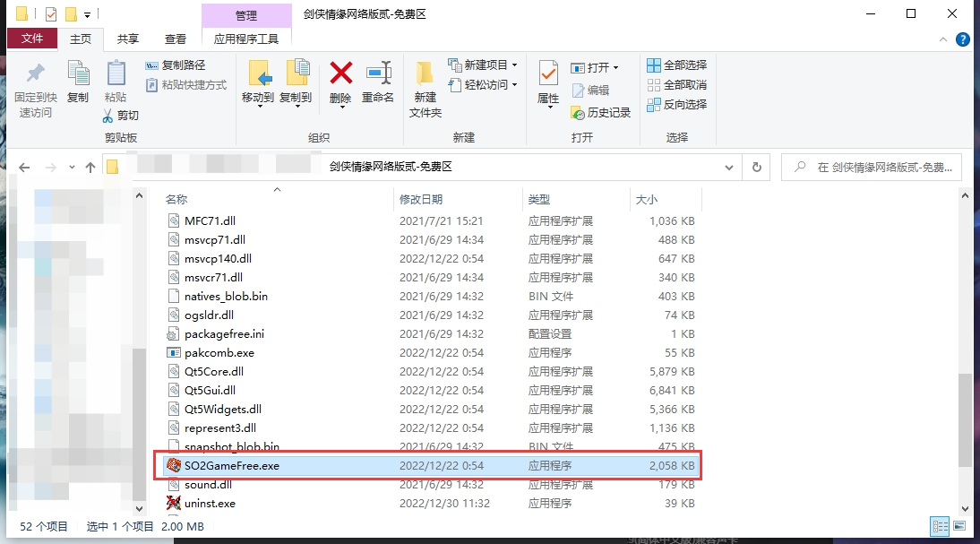Open Customize Quick Access Toolbar dropdown
The image size is (980, 544).
tap(88, 14)
